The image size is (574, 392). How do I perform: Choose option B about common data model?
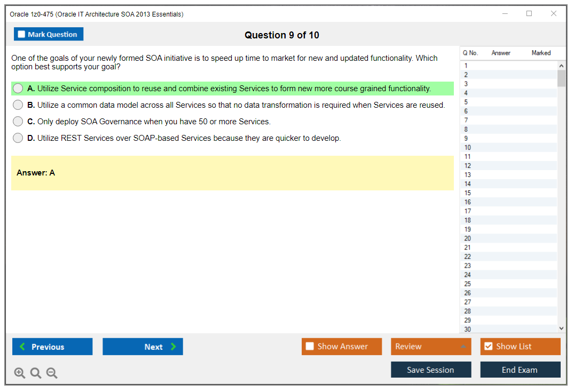pyautogui.click(x=18, y=105)
